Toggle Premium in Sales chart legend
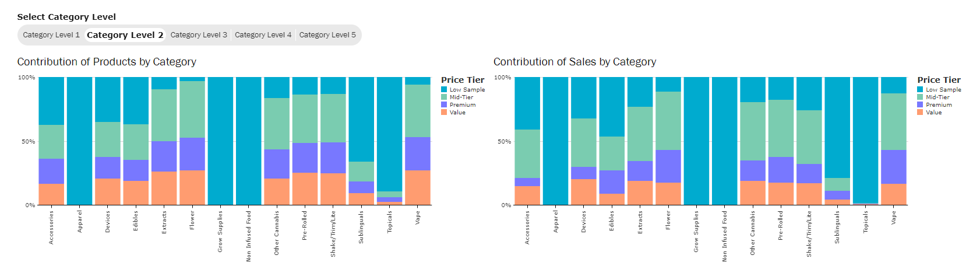Screen dimensions: 980x269 (x=939, y=105)
